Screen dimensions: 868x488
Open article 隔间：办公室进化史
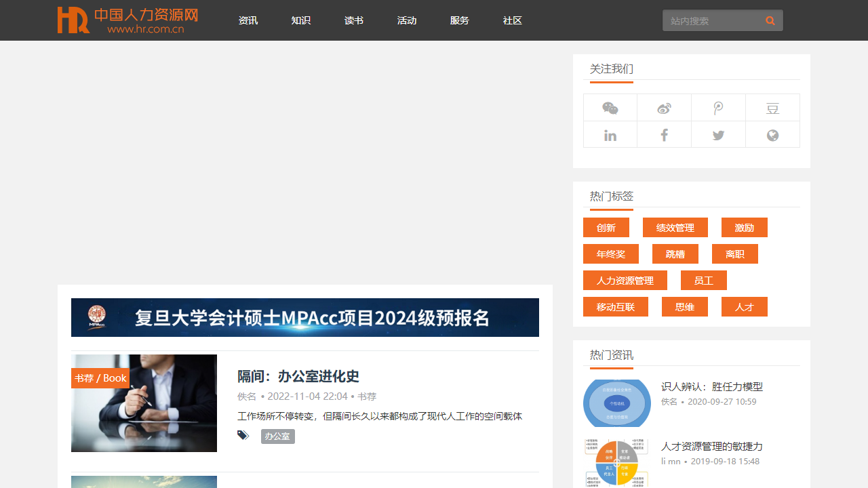[298, 376]
